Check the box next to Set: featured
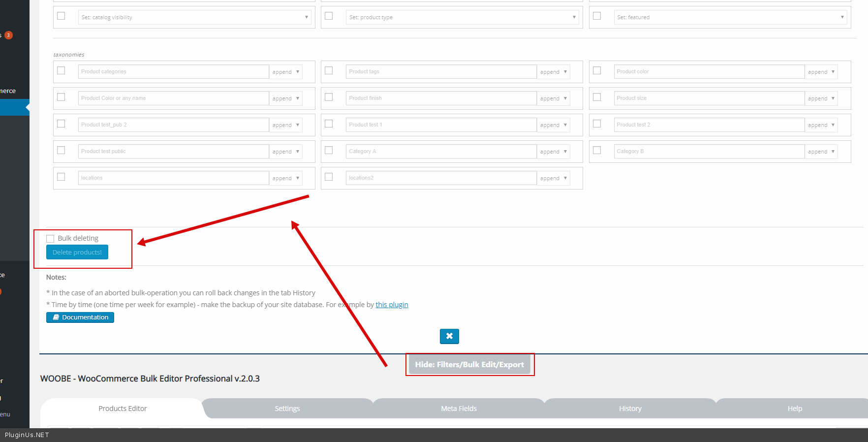This screenshot has width=868, height=442. 597,16
